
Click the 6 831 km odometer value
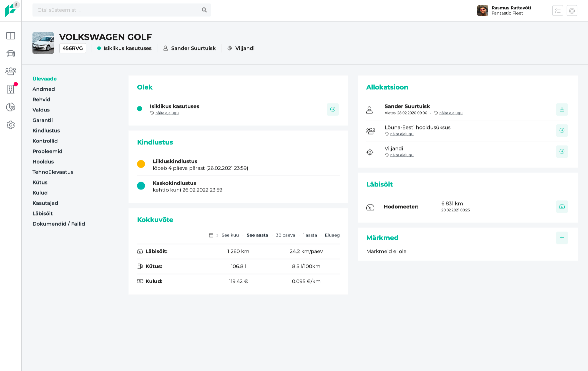[452, 204]
